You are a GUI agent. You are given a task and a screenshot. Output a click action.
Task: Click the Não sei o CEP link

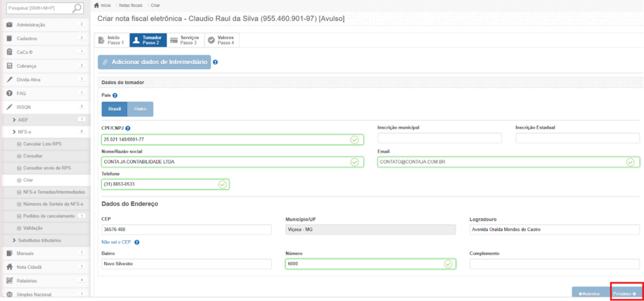click(x=116, y=242)
